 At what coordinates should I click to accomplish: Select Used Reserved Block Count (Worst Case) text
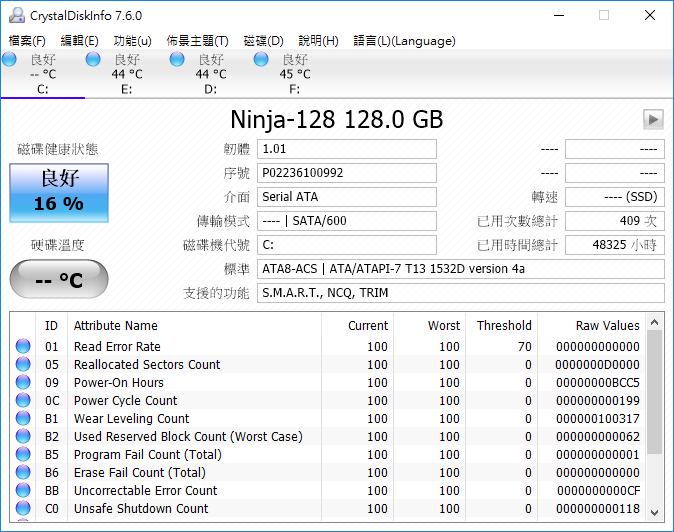(x=188, y=437)
